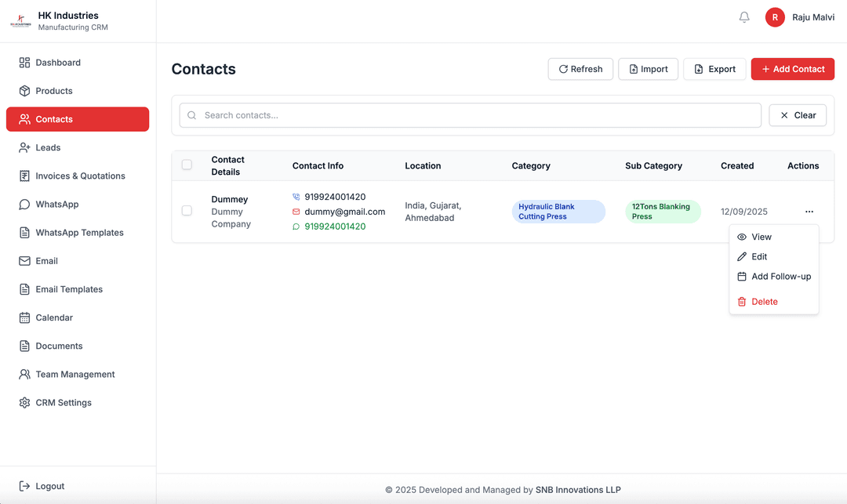
Task: Click the WhatsApp Templates document icon
Action: (24, 233)
